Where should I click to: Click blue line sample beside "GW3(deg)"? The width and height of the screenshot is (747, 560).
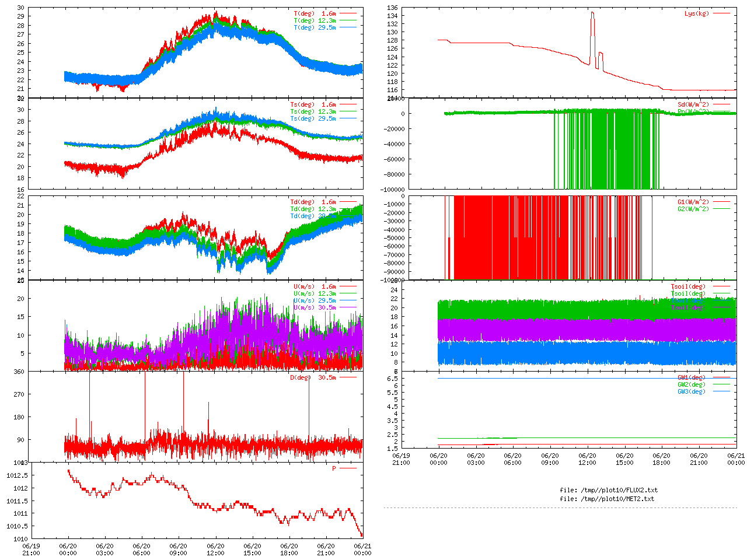(x=722, y=391)
